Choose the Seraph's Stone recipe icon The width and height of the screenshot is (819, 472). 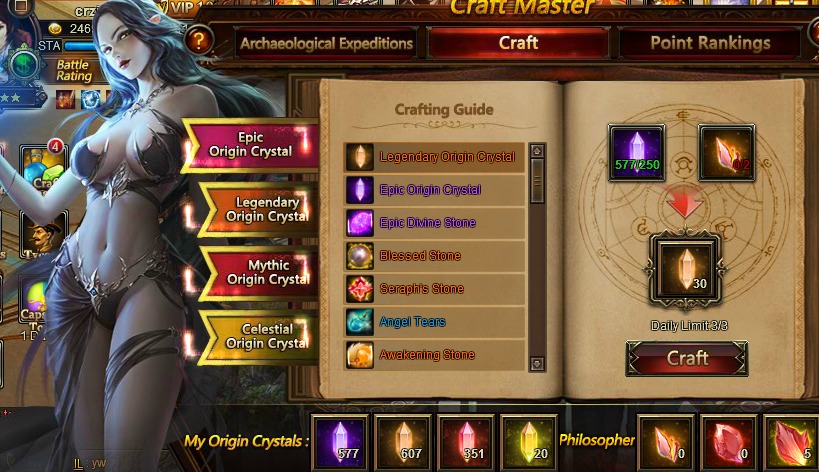(360, 288)
